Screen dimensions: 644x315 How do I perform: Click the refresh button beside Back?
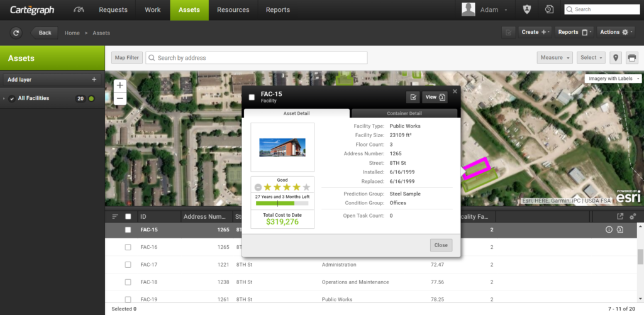pos(16,33)
